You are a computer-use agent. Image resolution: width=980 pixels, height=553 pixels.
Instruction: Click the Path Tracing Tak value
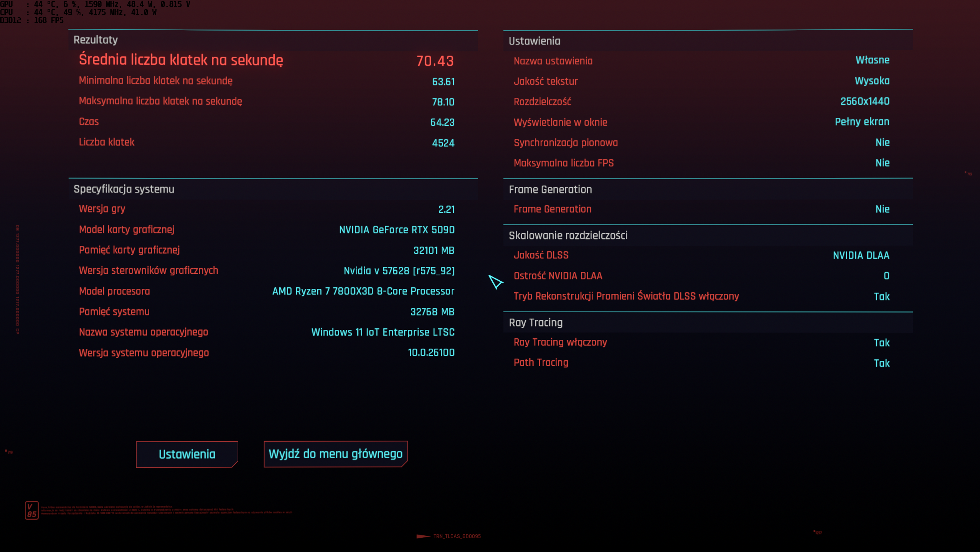tap(881, 363)
